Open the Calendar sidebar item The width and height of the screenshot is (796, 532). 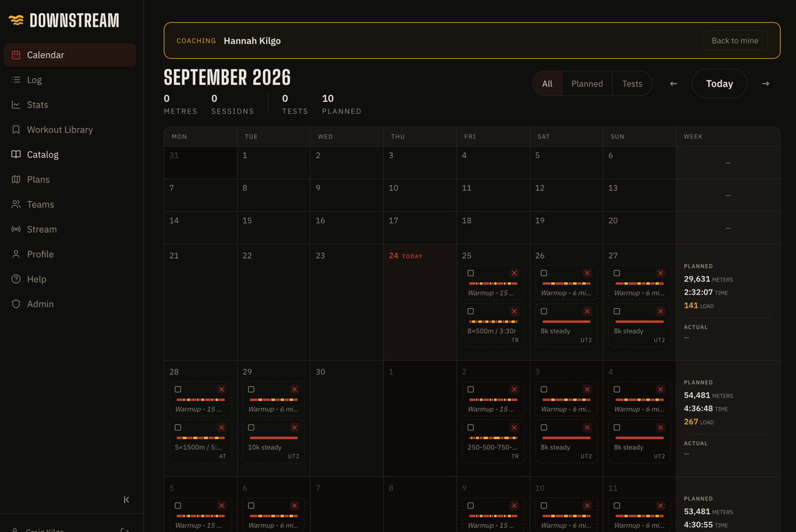coord(70,55)
